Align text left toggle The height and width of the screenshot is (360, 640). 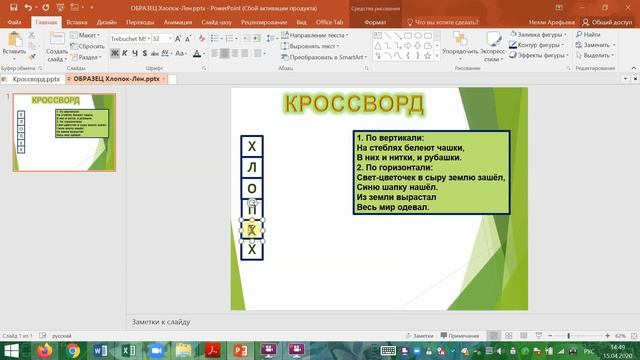[215, 53]
